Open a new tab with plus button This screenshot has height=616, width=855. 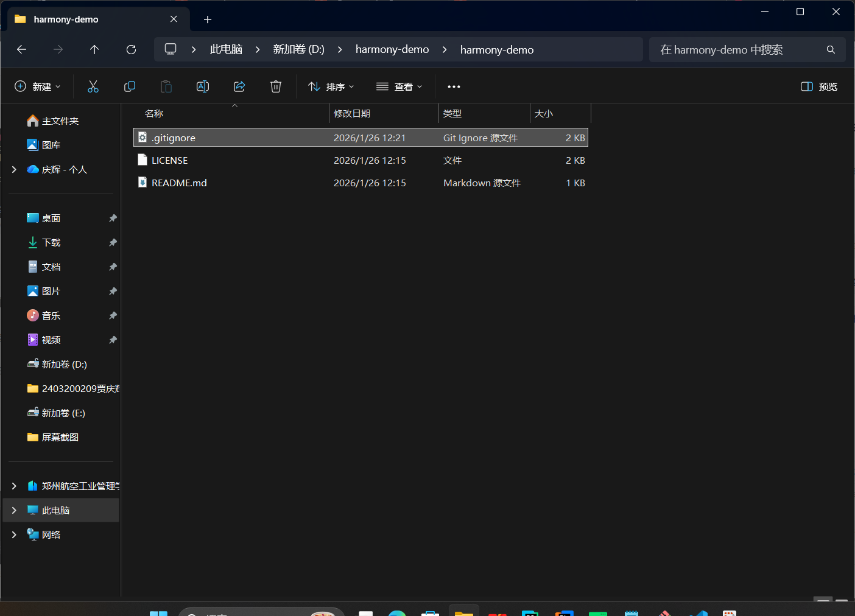[208, 19]
